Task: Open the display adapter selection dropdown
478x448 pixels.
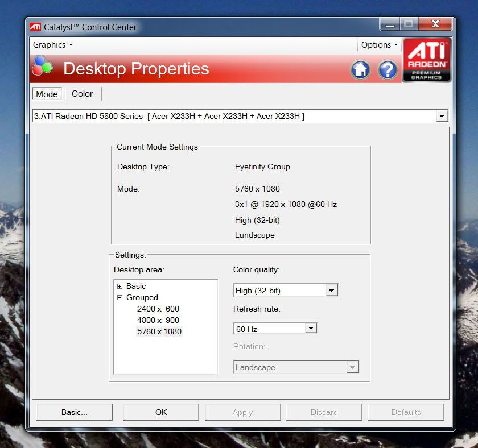Action: pyautogui.click(x=442, y=116)
